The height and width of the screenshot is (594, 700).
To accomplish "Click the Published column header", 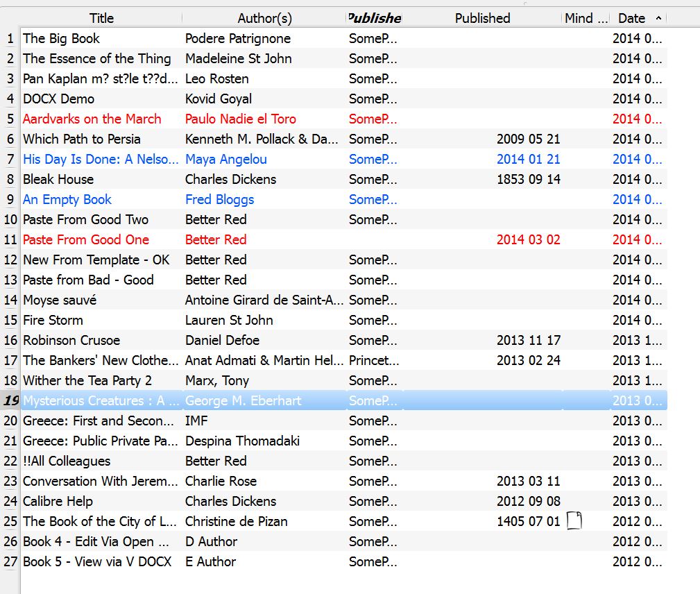I will [x=482, y=19].
